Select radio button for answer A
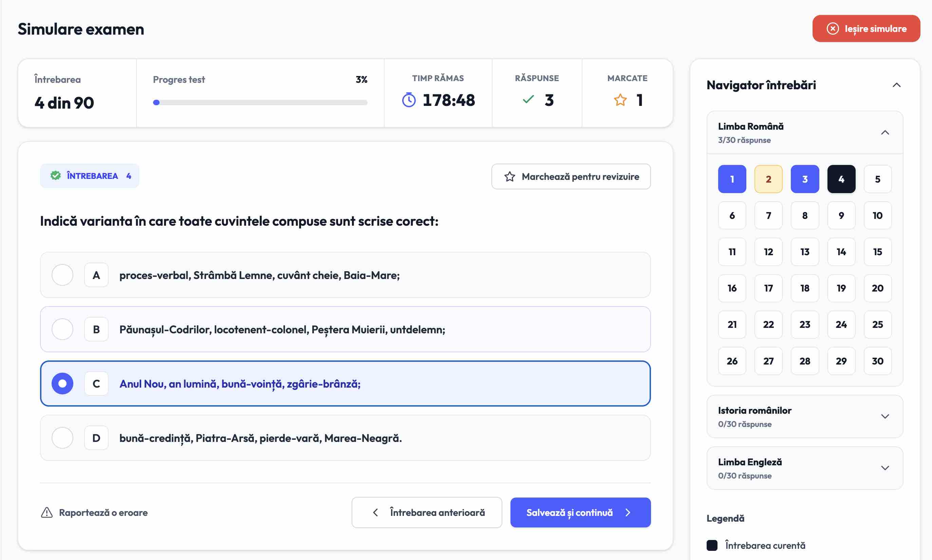 coord(62,275)
